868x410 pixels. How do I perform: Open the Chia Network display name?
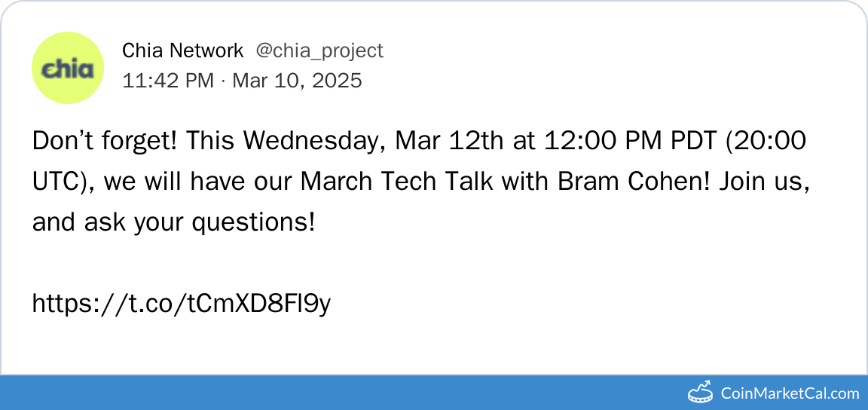click(x=182, y=50)
